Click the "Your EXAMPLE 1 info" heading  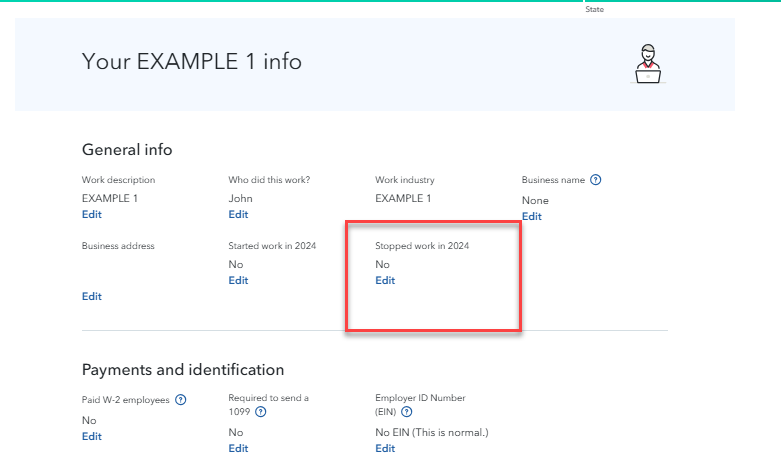tap(191, 62)
